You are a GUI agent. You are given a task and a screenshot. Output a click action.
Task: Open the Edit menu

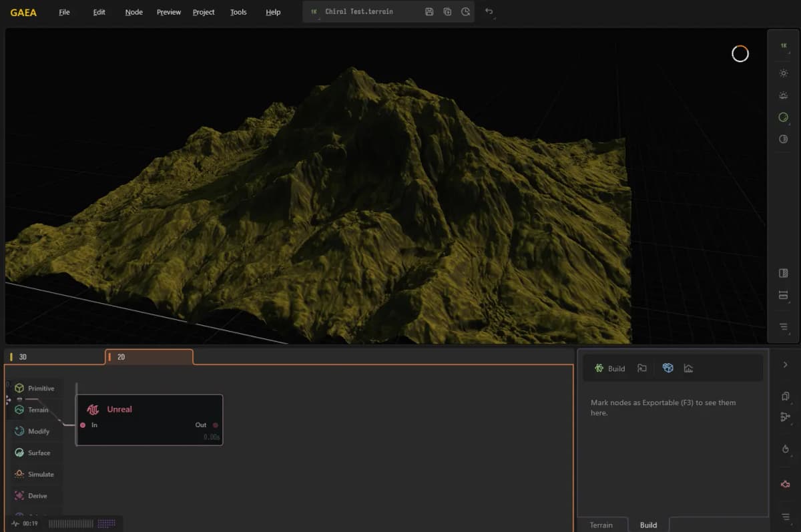[99, 12]
